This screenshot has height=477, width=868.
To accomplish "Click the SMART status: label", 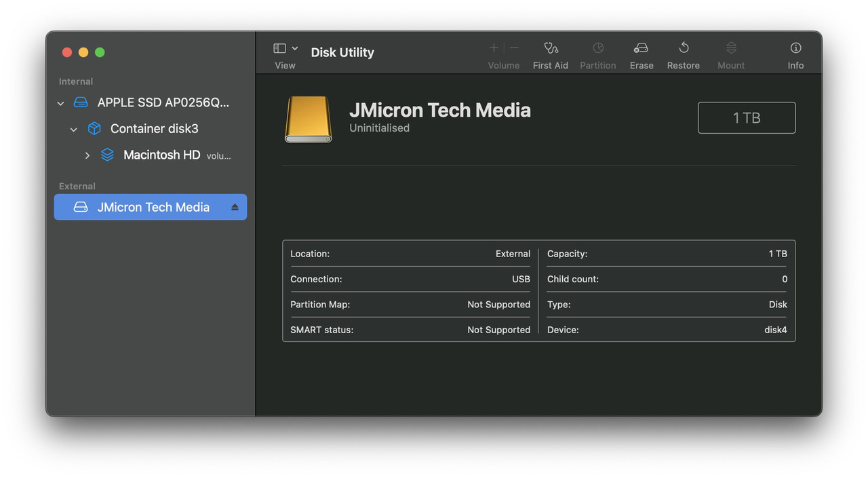I will pos(322,330).
